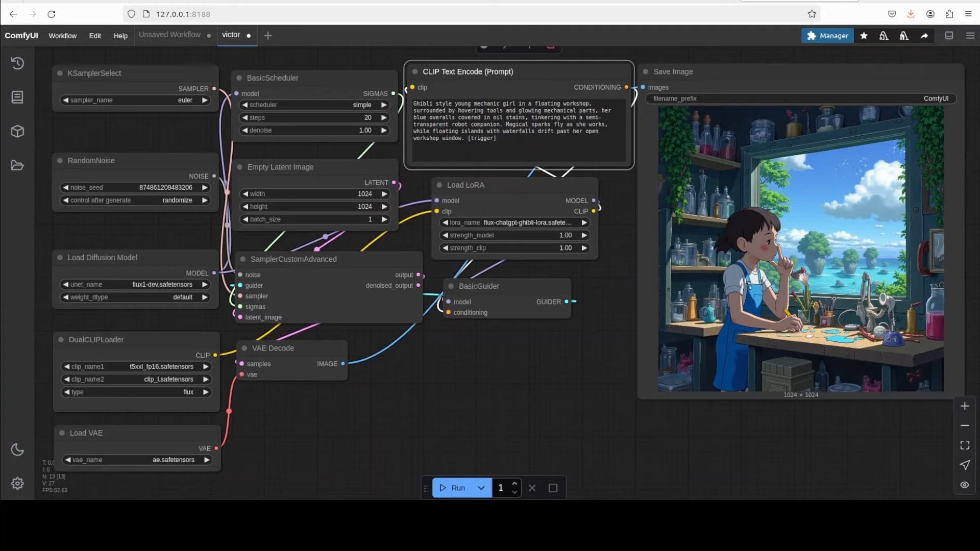Open the browser extensions icon
This screenshot has width=980, height=551.
[949, 14]
